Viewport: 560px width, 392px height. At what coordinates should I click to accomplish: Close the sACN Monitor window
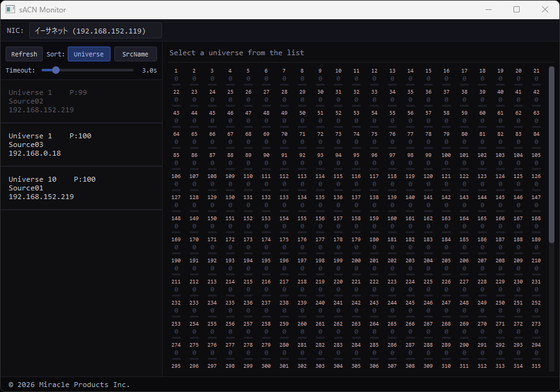(544, 9)
